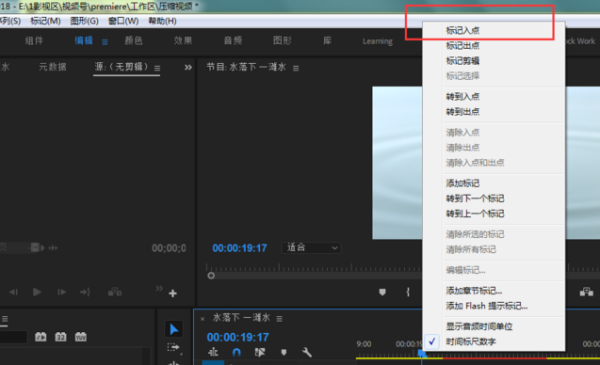
Task: Click the effects search field
Action: (x=13, y=337)
